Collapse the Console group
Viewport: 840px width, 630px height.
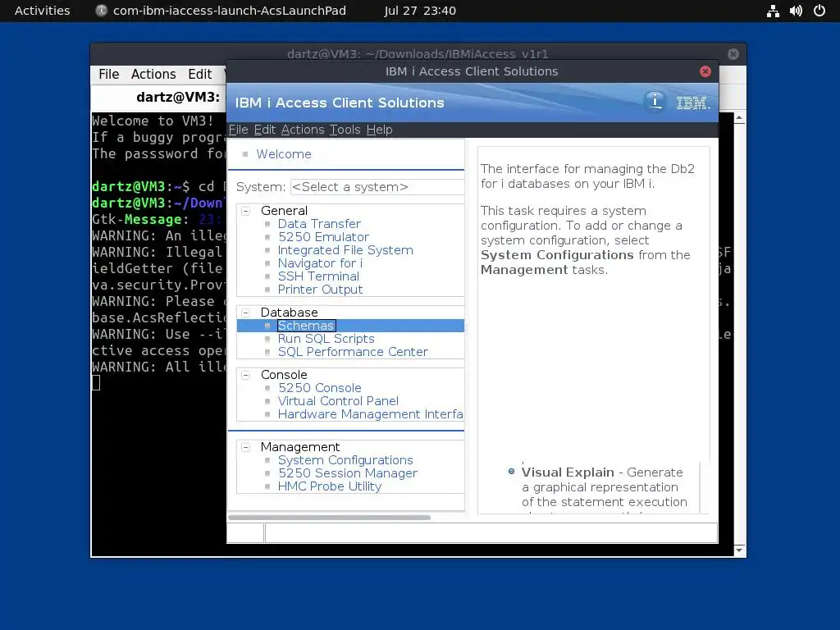(x=246, y=375)
